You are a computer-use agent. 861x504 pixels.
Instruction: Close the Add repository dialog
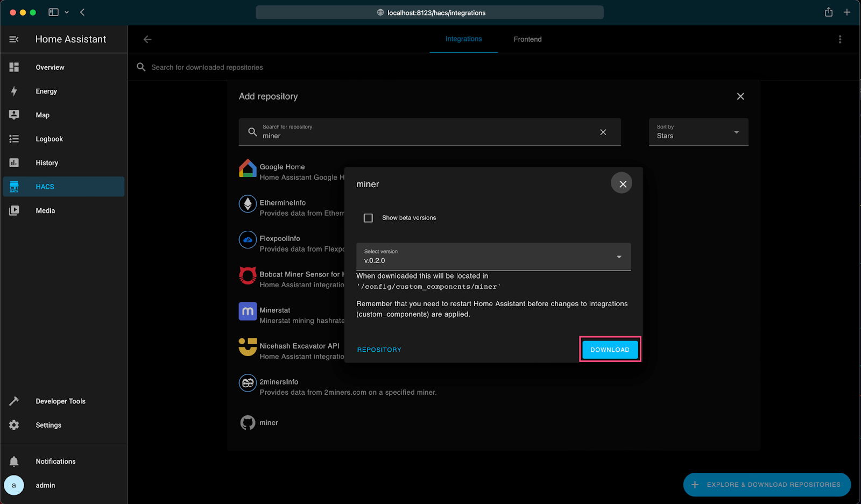click(x=740, y=96)
